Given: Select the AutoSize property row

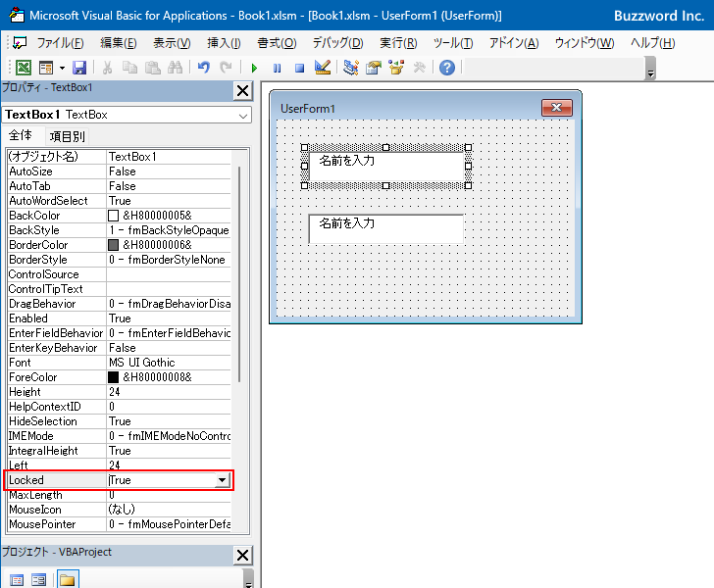Looking at the screenshot, I should [120, 171].
